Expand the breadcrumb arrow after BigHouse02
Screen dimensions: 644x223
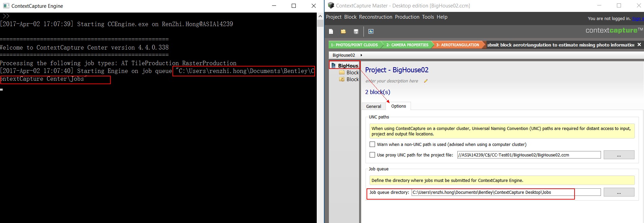pos(361,55)
